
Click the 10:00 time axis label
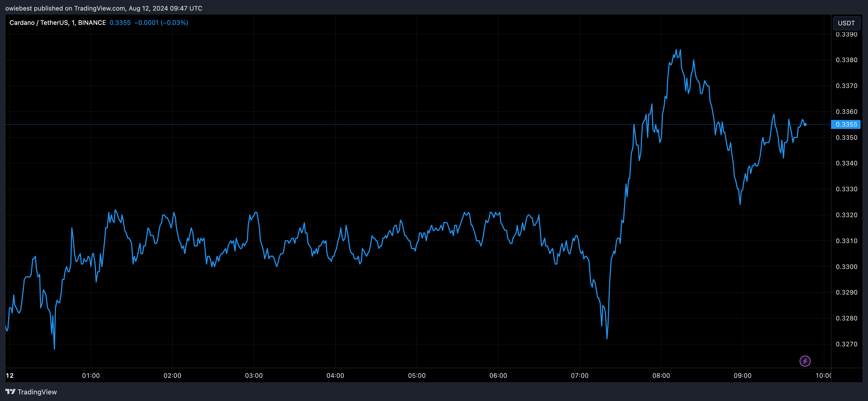click(823, 375)
